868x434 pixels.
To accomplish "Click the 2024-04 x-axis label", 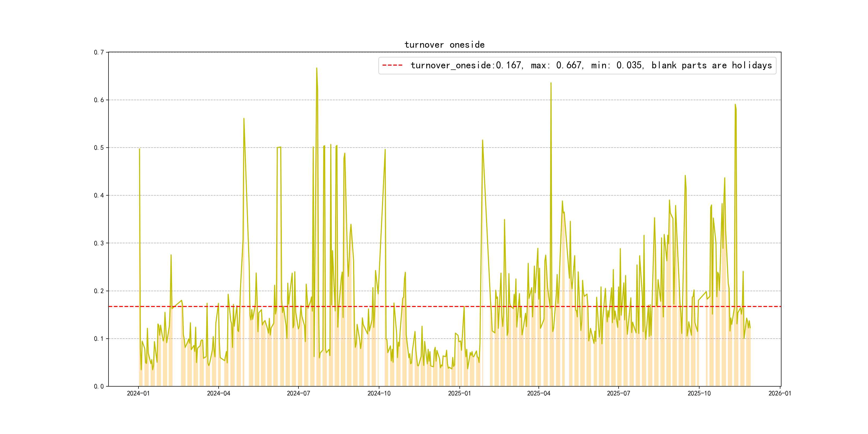I will (x=218, y=394).
